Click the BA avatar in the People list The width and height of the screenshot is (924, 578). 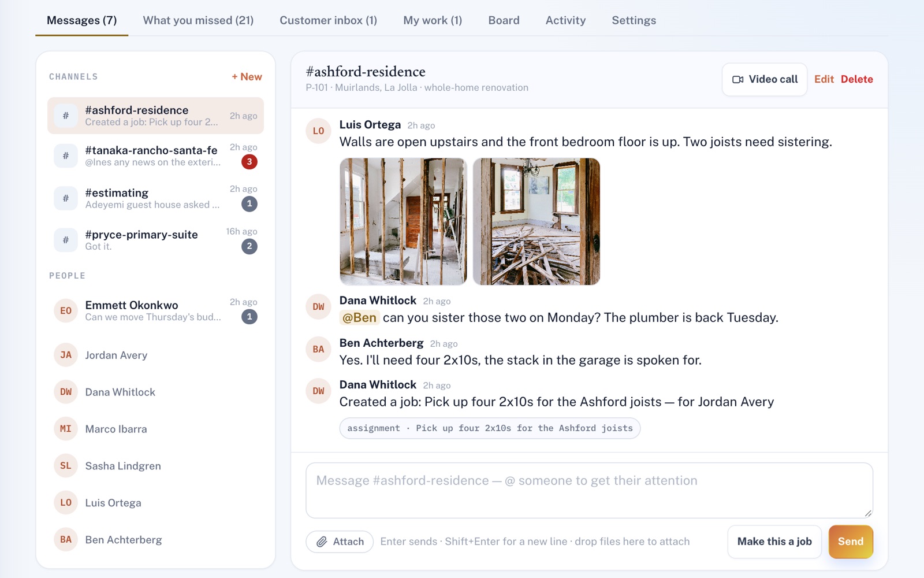(66, 540)
